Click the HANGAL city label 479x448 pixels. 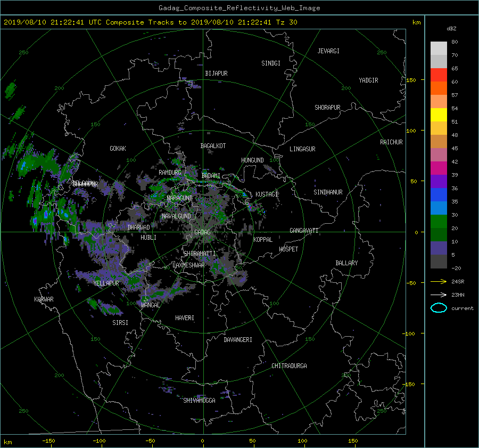(x=151, y=305)
